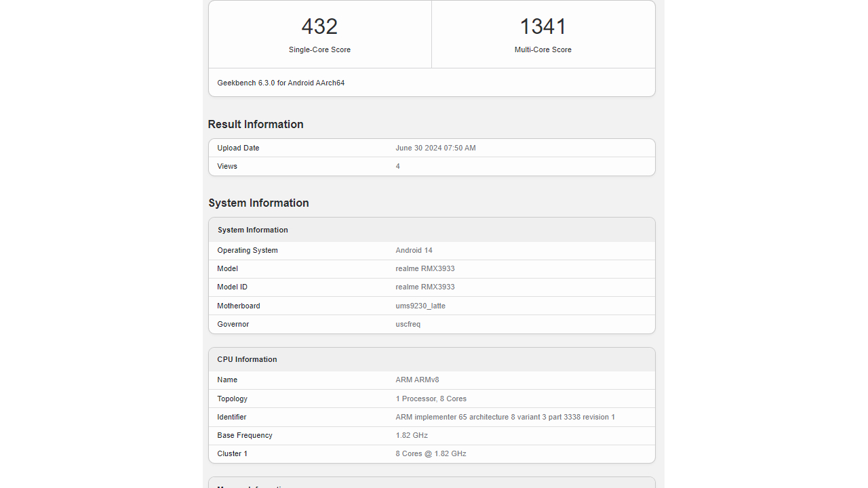Screen dimensions: 868x488
Task: Click the Model value realme RMX3933
Action: [425, 268]
